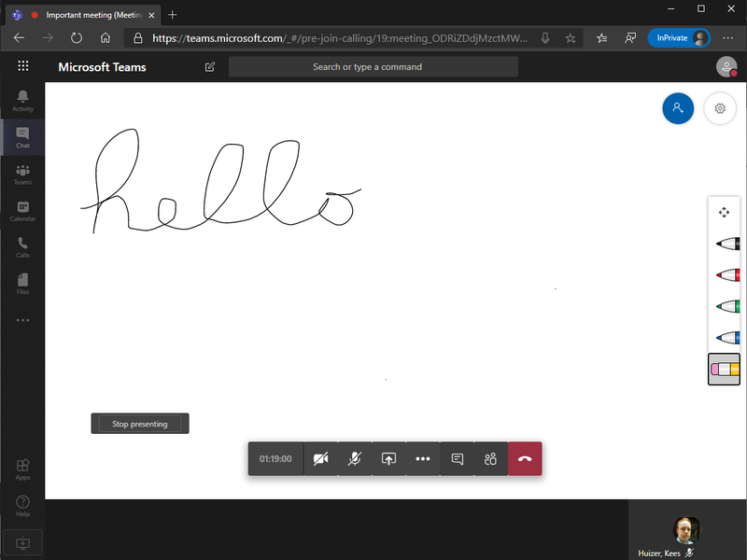Open whiteboard settings gear
747x560 pixels.
pos(720,108)
